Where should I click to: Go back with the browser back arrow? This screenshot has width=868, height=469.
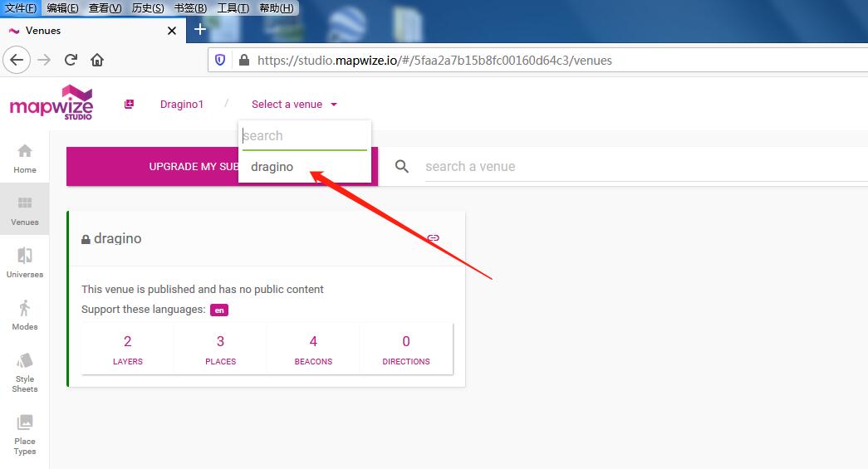pos(17,60)
